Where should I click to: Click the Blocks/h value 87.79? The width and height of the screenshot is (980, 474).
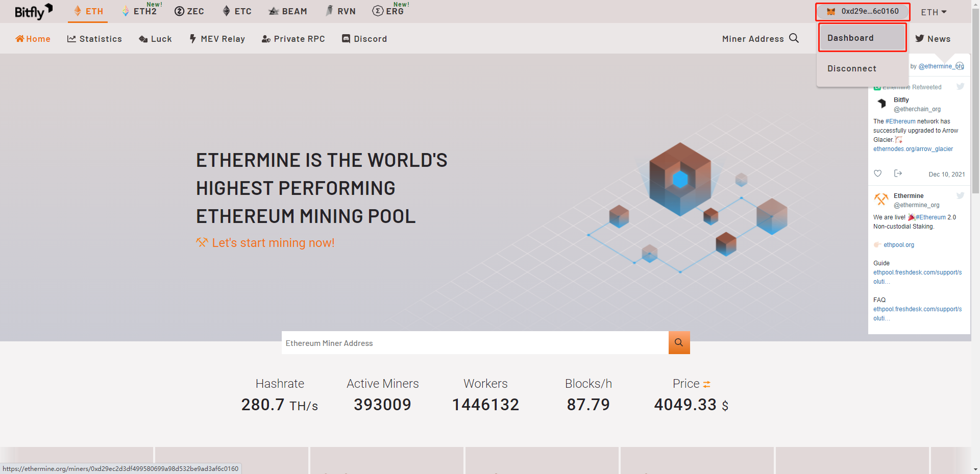coord(589,405)
